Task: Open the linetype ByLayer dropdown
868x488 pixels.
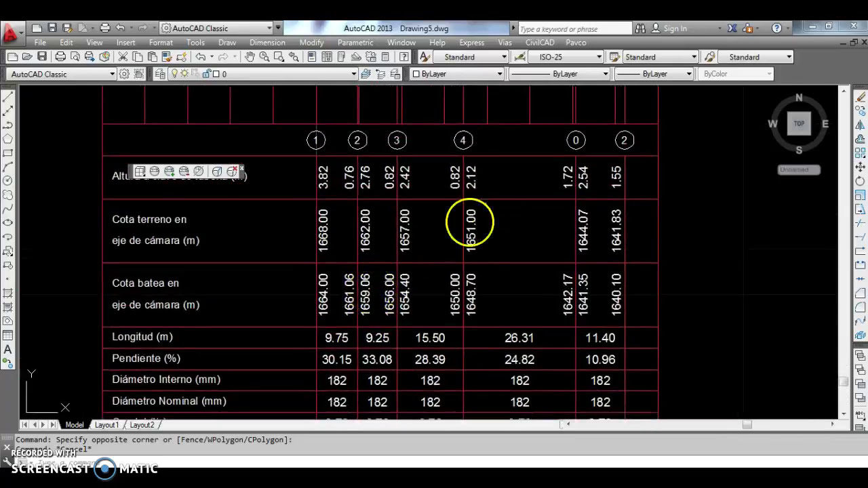Action: [x=559, y=74]
